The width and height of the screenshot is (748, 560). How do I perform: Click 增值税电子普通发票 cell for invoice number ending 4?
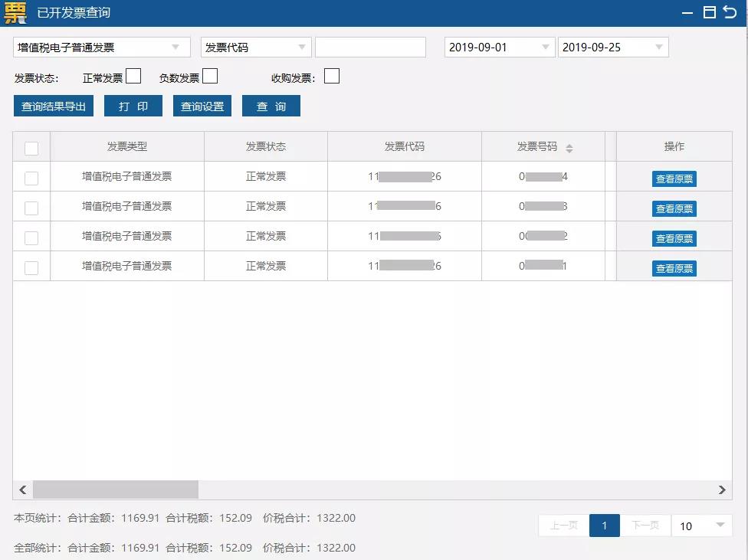pyautogui.click(x=127, y=176)
